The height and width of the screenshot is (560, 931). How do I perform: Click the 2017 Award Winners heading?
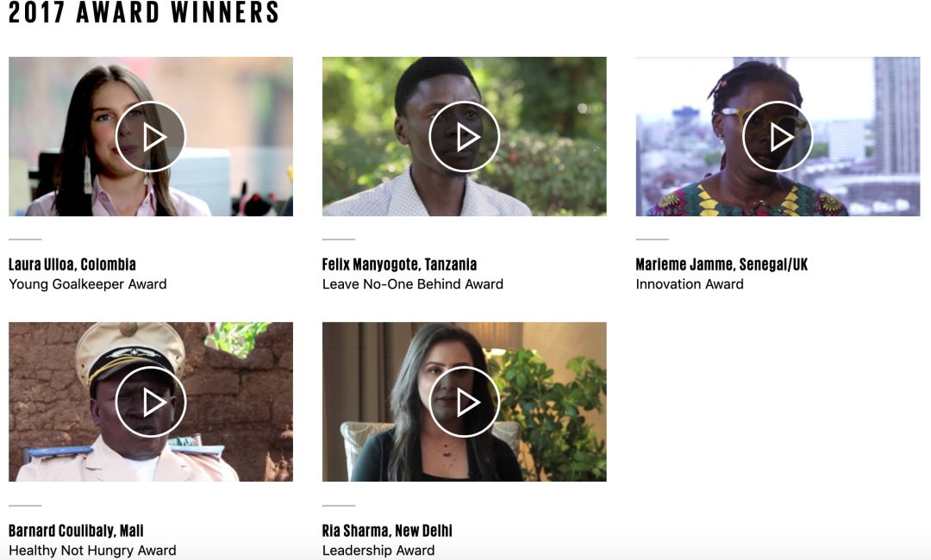click(x=144, y=12)
